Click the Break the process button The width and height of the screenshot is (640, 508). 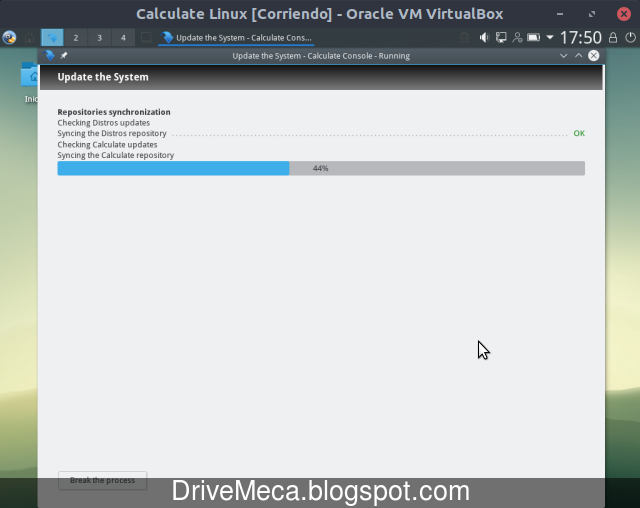102,480
